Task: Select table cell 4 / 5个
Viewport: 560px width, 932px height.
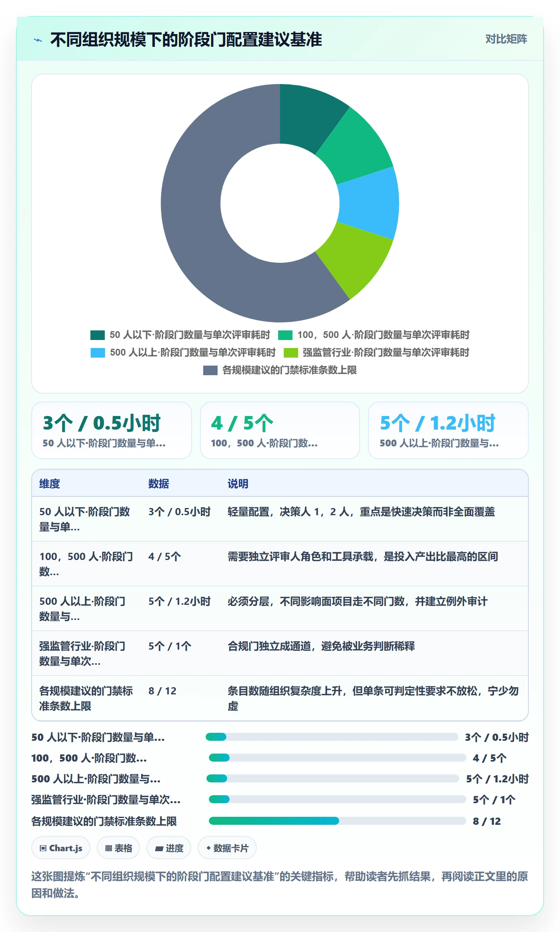Action: pos(165,556)
